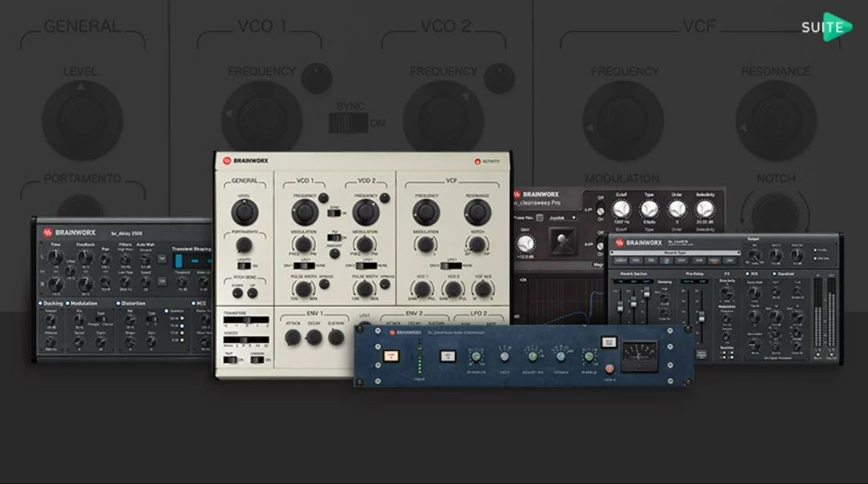Viewport: 868px width, 484px height.
Task: Click the Pitch Bend Up knob
Action: pyautogui.click(x=252, y=292)
